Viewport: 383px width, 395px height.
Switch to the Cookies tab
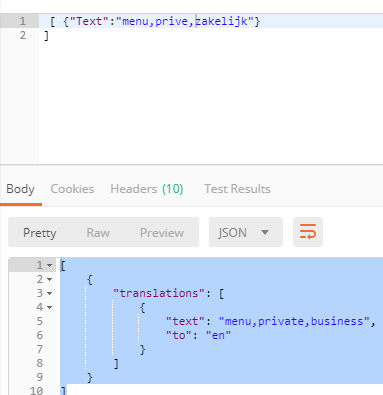(72, 189)
